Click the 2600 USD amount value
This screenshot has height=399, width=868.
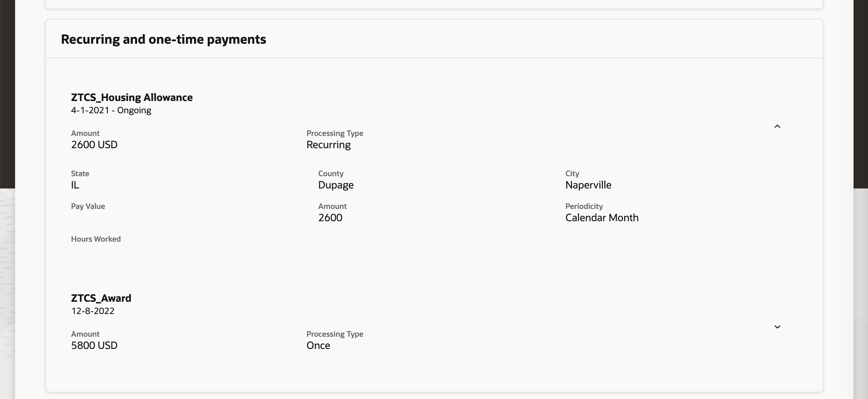tap(94, 145)
